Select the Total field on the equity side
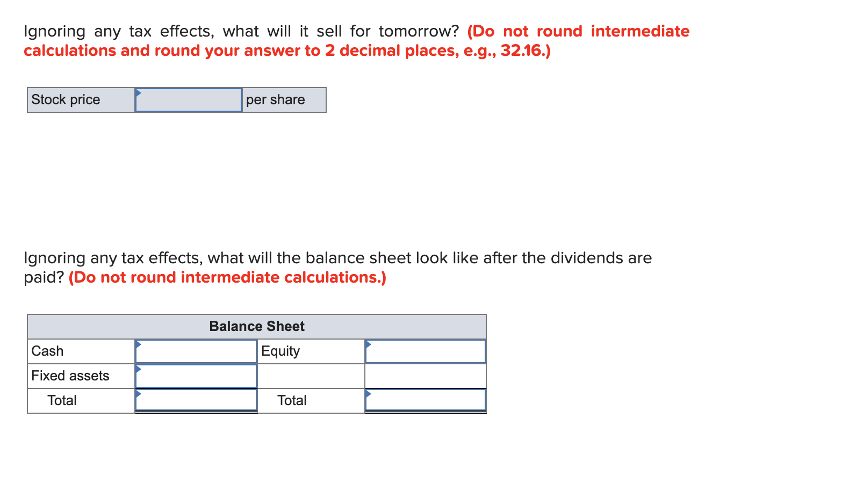This screenshot has width=849, height=504. 426,400
